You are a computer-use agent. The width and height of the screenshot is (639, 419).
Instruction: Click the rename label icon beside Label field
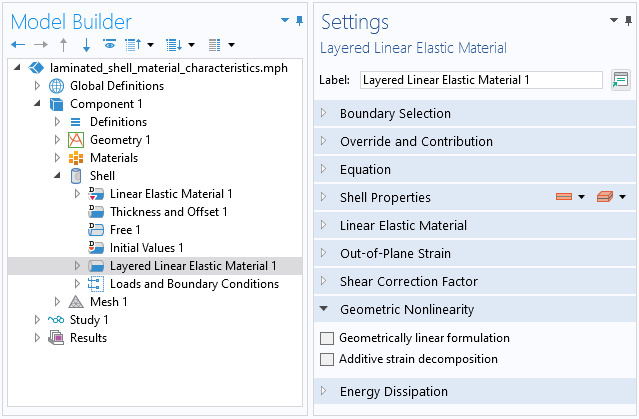(620, 80)
